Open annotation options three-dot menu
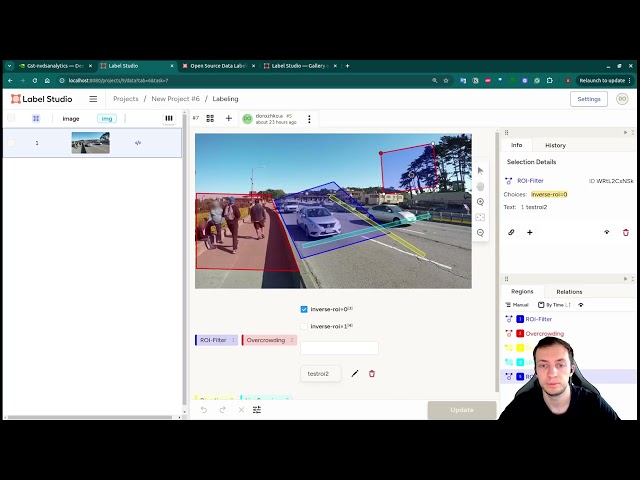This screenshot has height=480, width=640. [309, 119]
